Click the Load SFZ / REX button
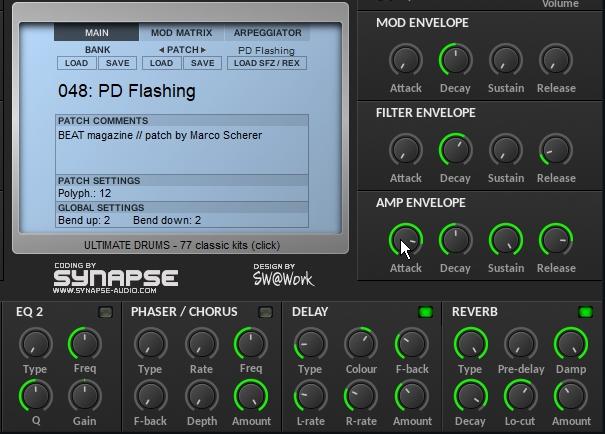The width and height of the screenshot is (605, 434). point(267,63)
